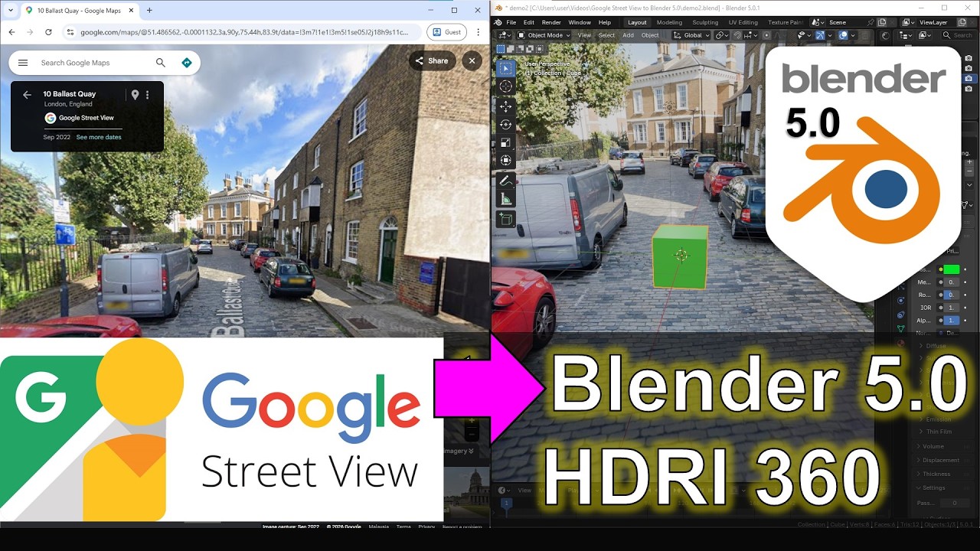The width and height of the screenshot is (980, 551).
Task: Toggle the show gizmo button
Action: click(820, 35)
